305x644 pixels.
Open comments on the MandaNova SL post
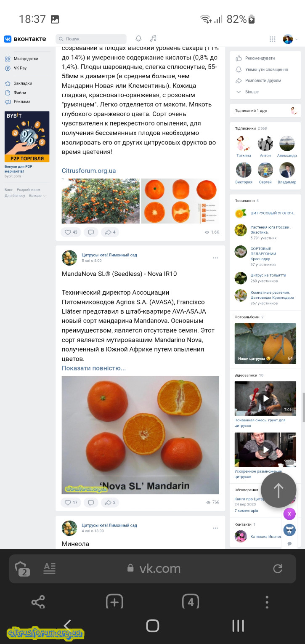pyautogui.click(x=91, y=502)
